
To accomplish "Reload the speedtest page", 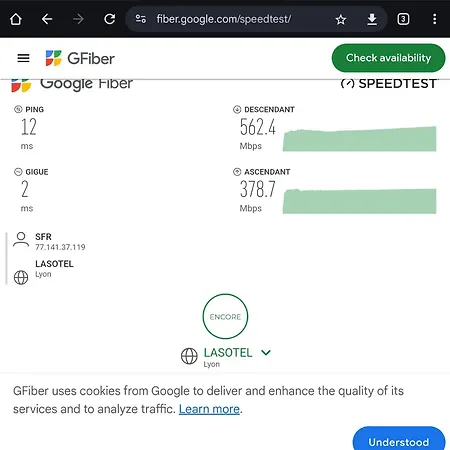I will tap(110, 19).
